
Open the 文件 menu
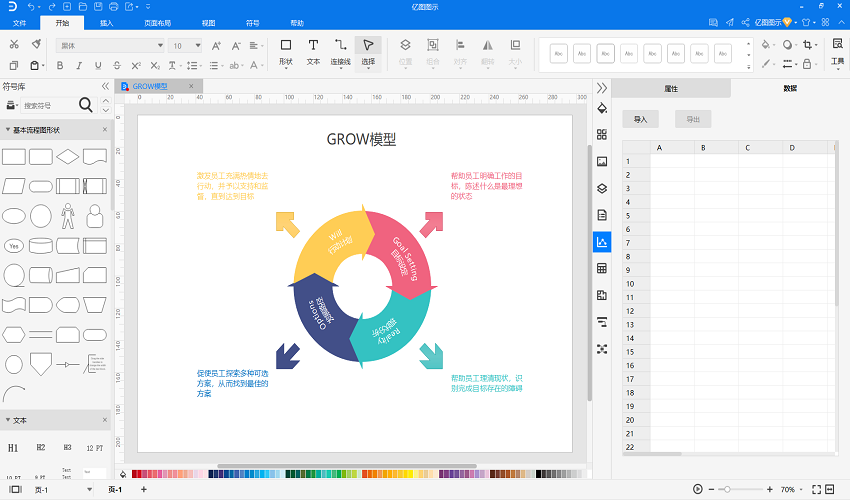tap(20, 23)
